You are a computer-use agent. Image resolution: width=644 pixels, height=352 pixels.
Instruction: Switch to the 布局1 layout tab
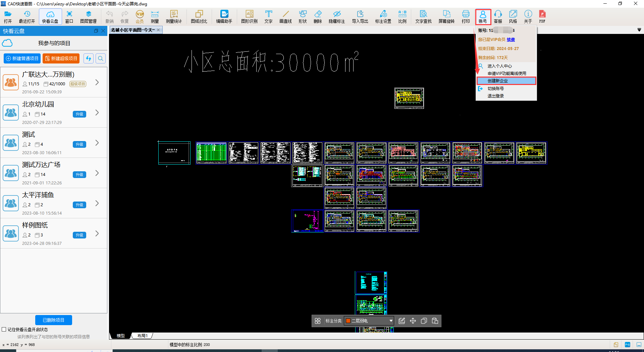pyautogui.click(x=143, y=336)
